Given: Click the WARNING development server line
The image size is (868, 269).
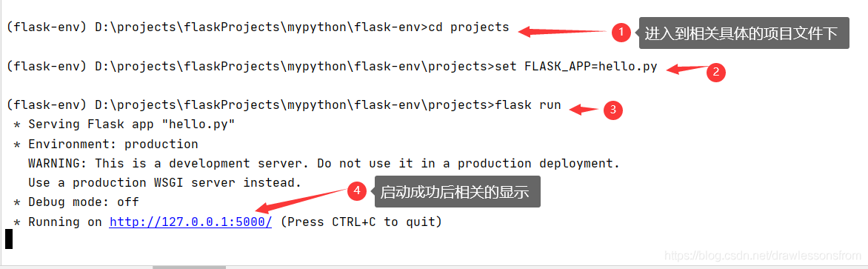Looking at the screenshot, I should (324, 164).
